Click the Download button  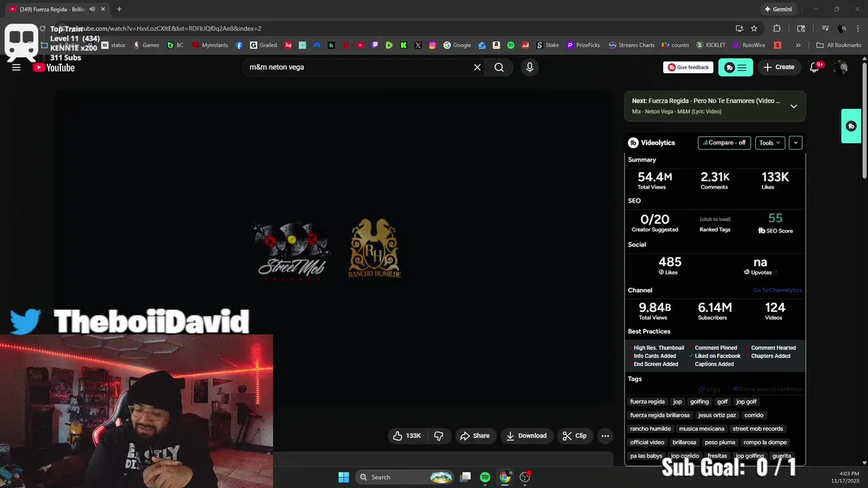pyautogui.click(x=526, y=436)
